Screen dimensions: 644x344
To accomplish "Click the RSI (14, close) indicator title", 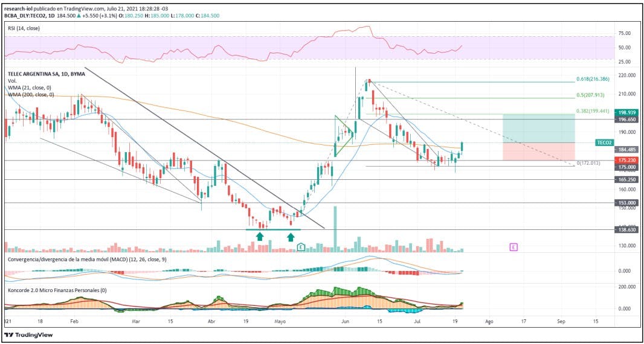I will (x=24, y=28).
